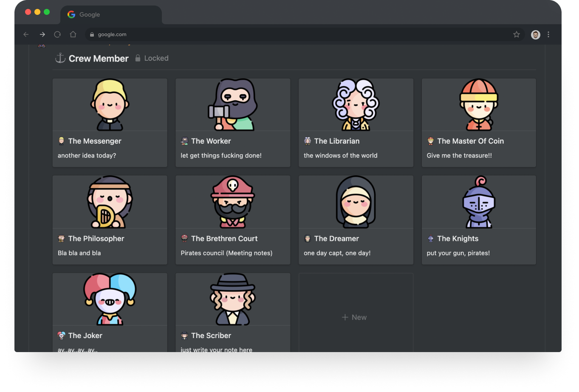Switch to the Google browser tab

coord(83,14)
